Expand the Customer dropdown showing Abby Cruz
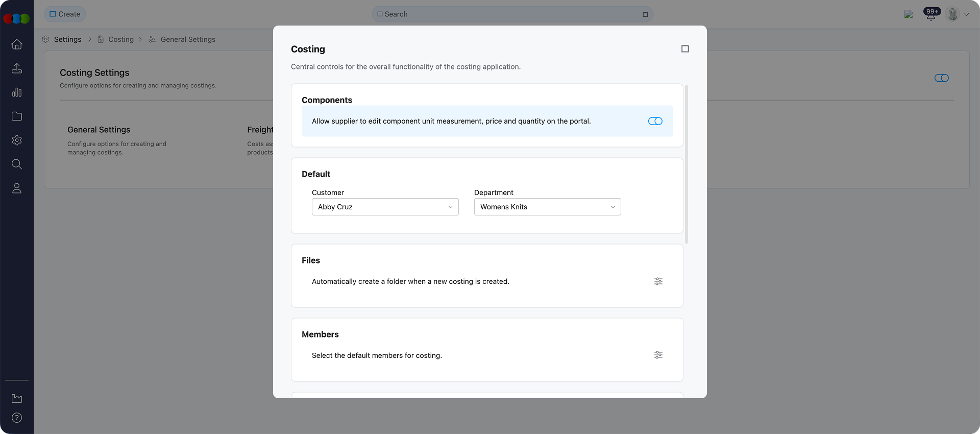This screenshot has height=434, width=980. click(385, 207)
